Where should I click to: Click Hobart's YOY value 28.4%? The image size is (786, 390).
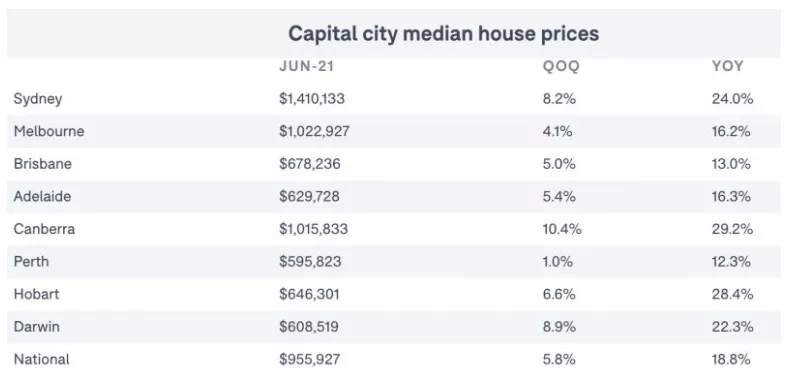tap(732, 294)
